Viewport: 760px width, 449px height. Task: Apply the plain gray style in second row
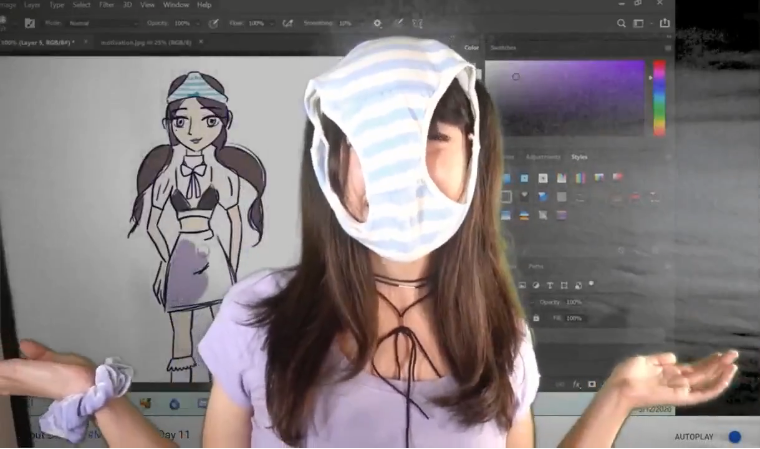(x=561, y=196)
